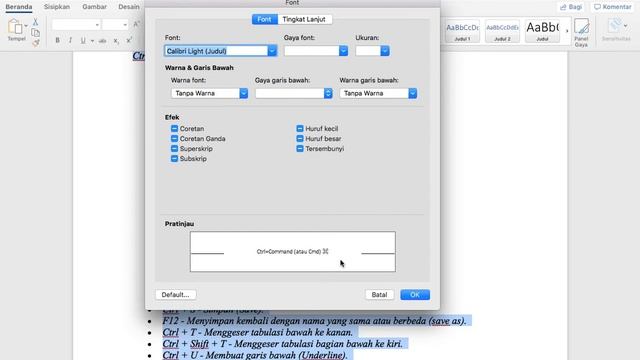
Task: Click the line starting 'F12 - Menyimpan kembali'
Action: pyautogui.click(x=314, y=321)
